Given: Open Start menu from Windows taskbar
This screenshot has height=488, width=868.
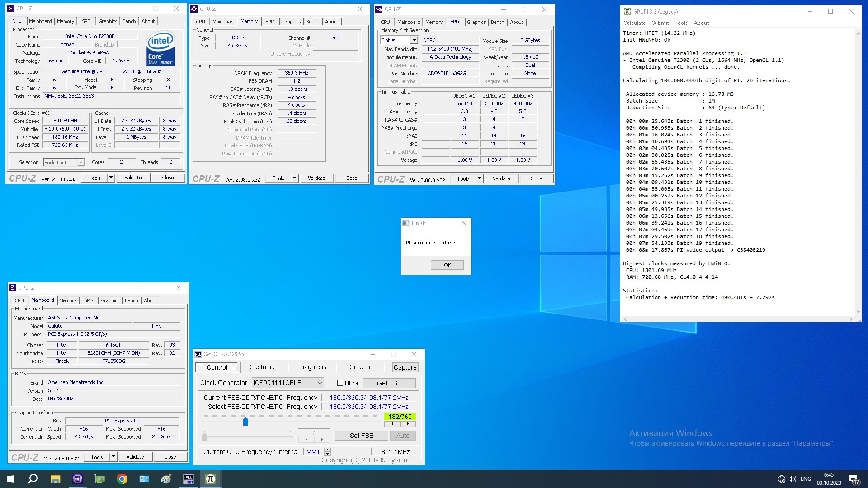Looking at the screenshot, I should pos(11,479).
